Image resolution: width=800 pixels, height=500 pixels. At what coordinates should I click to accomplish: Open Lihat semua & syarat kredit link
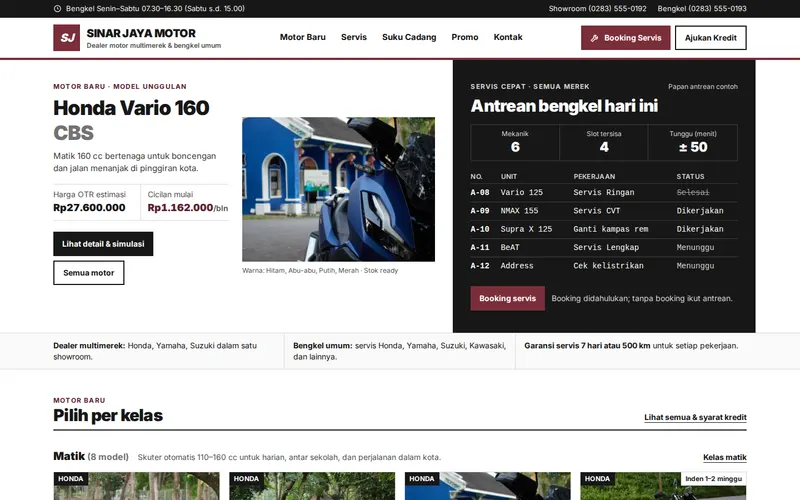click(695, 417)
